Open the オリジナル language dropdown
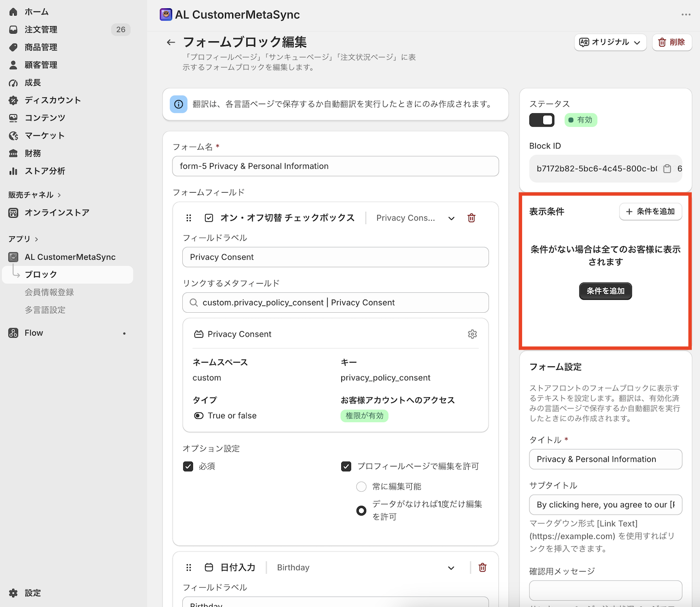This screenshot has width=700, height=607. click(610, 42)
